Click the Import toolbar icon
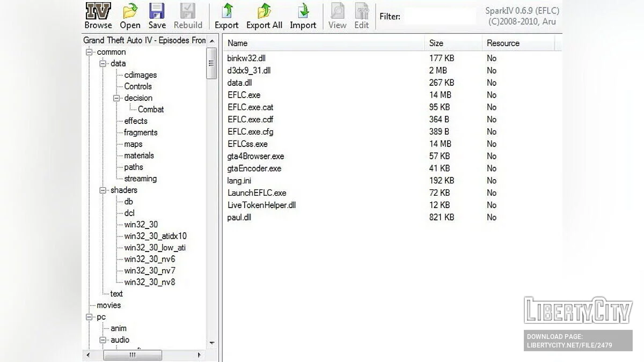The image size is (644, 362). (x=303, y=11)
